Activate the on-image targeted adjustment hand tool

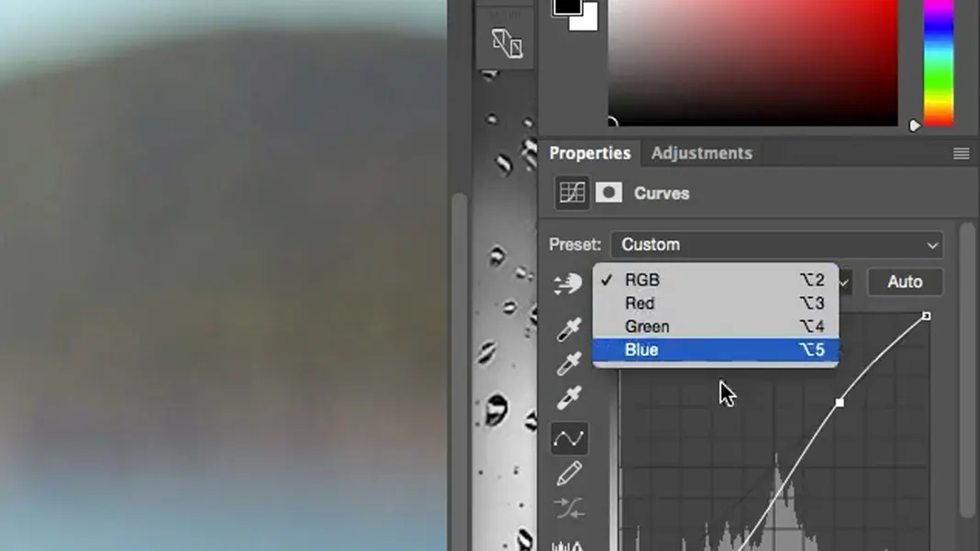click(567, 283)
